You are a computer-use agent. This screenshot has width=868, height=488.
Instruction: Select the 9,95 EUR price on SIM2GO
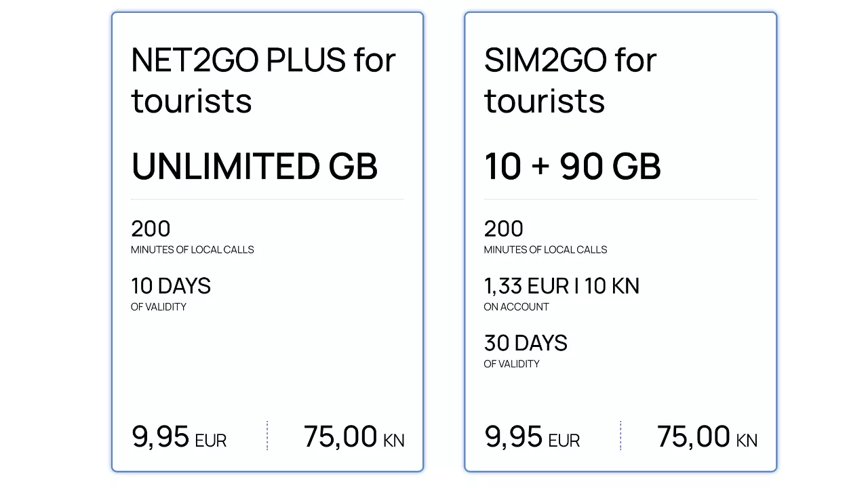pos(532,437)
